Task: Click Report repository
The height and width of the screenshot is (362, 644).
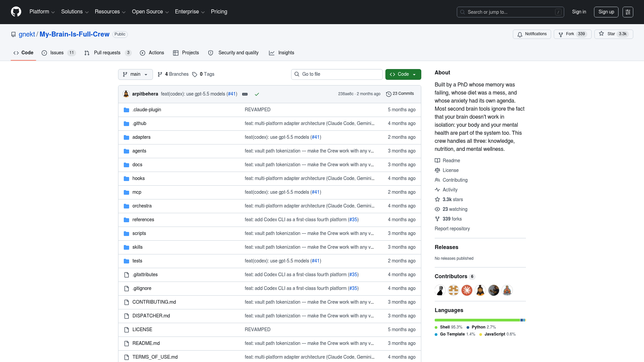Action: tap(452, 229)
